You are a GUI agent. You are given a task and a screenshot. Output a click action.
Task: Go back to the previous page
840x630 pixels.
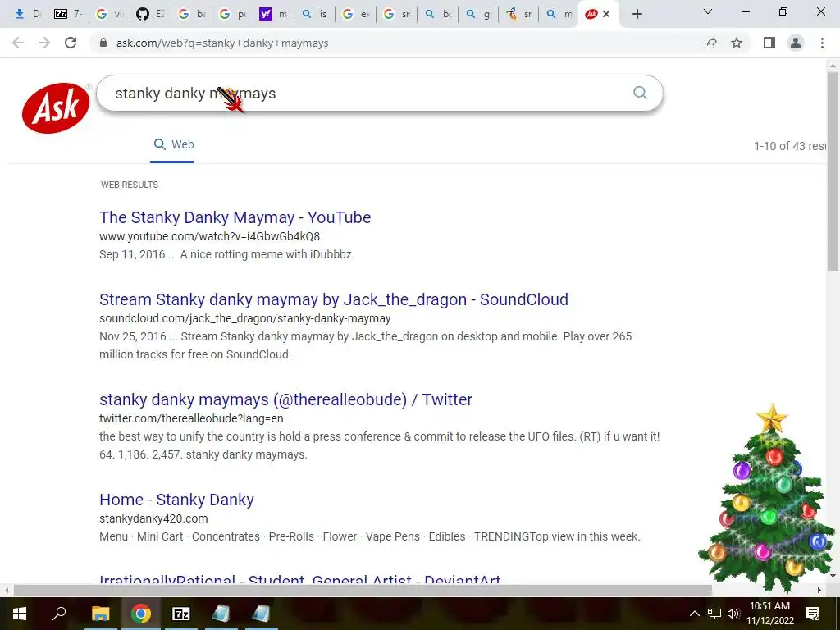coord(18,43)
